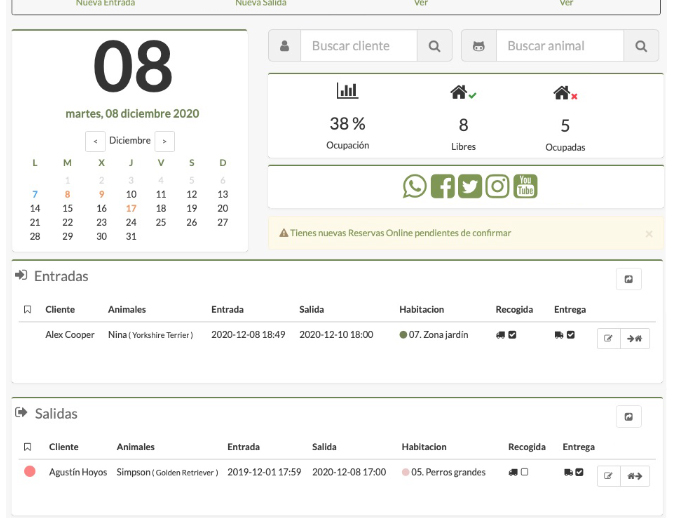
Task: Toggle Entrega checkbox for Agustín Hoyos
Action: coord(580,472)
